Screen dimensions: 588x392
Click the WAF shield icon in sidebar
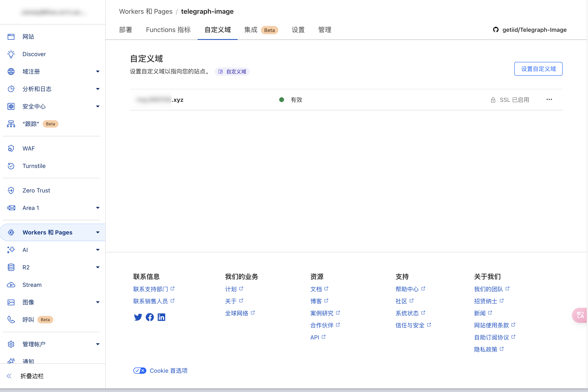11,148
